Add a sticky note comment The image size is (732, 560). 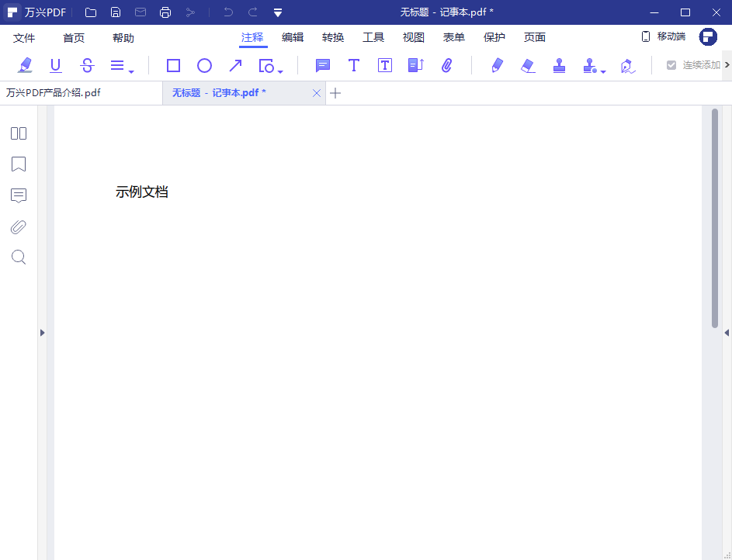pos(322,65)
